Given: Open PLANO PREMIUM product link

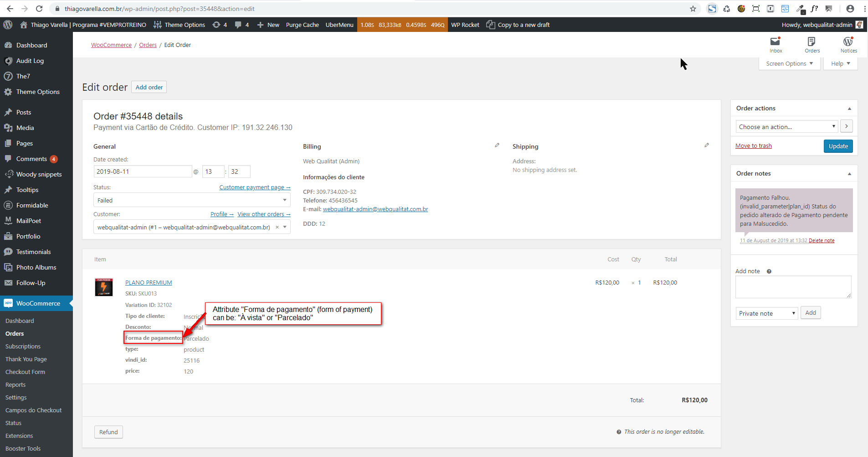Looking at the screenshot, I should (x=149, y=283).
